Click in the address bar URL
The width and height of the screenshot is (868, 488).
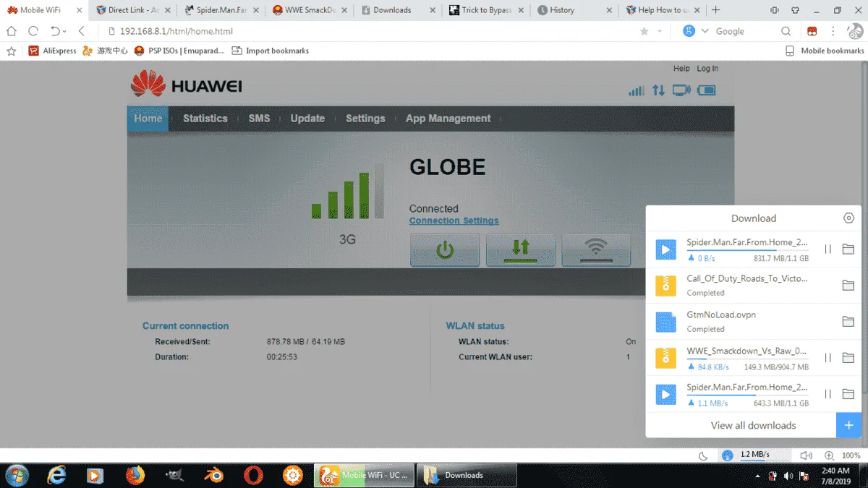coord(176,31)
